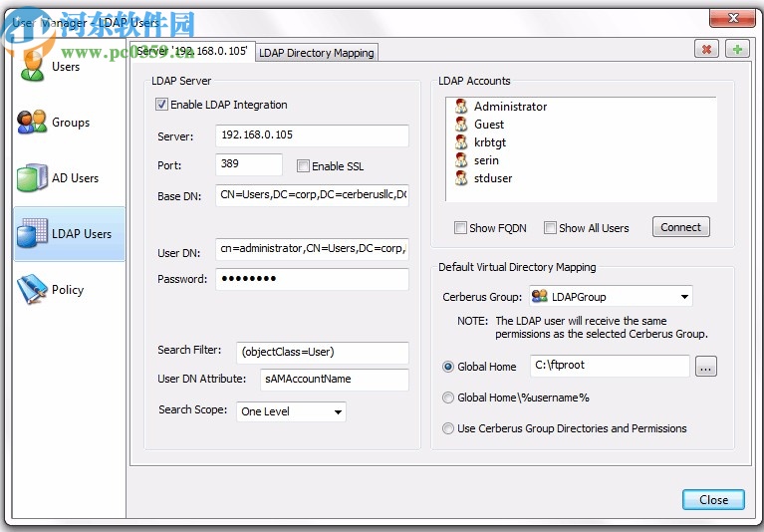This screenshot has height=532, width=764.
Task: Select Global Home\%username% radio option
Action: (x=448, y=398)
